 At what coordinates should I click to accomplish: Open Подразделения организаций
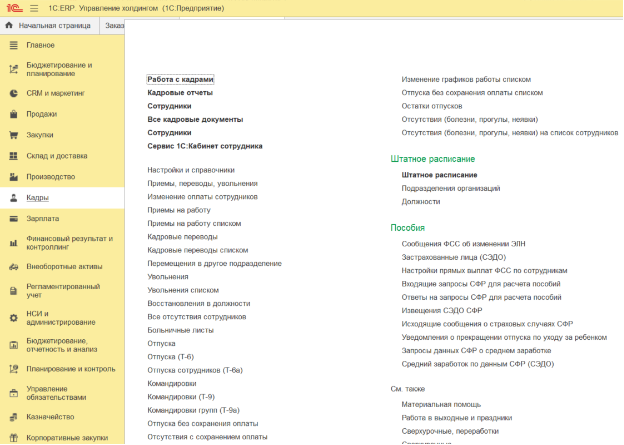(x=451, y=188)
